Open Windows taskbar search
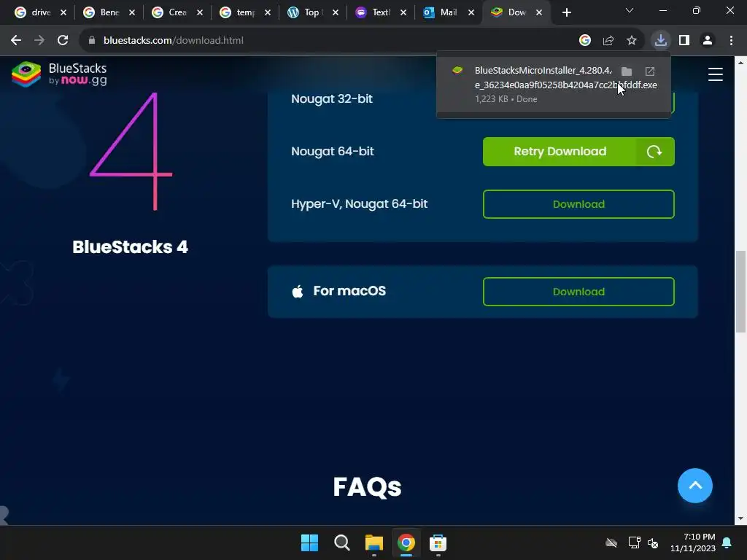The image size is (747, 560). [x=341, y=542]
